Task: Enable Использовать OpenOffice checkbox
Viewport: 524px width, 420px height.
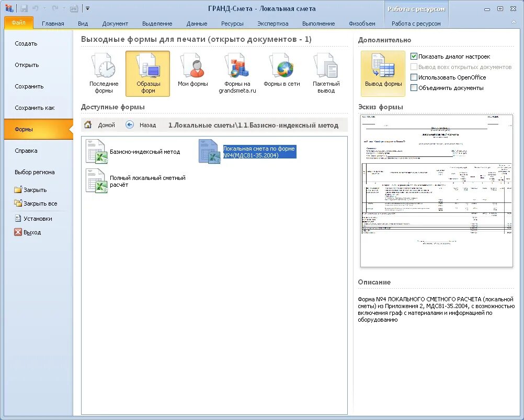Action: (414, 77)
